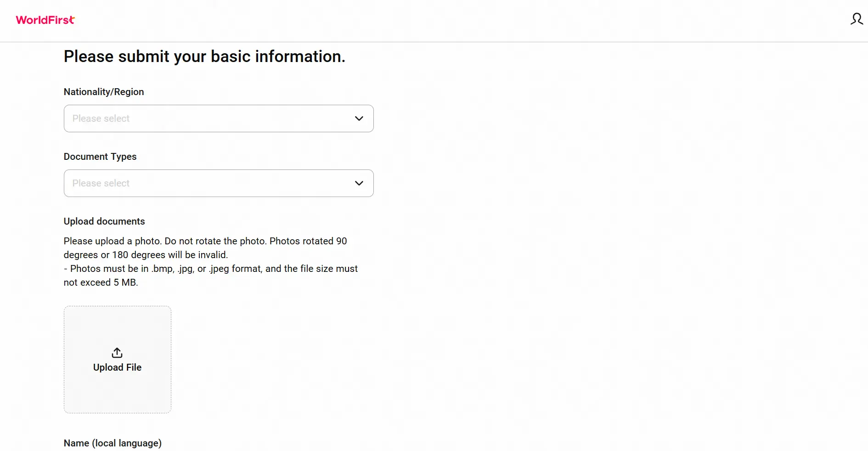This screenshot has height=451, width=868.
Task: Click the file format requirement text
Action: click(x=211, y=276)
